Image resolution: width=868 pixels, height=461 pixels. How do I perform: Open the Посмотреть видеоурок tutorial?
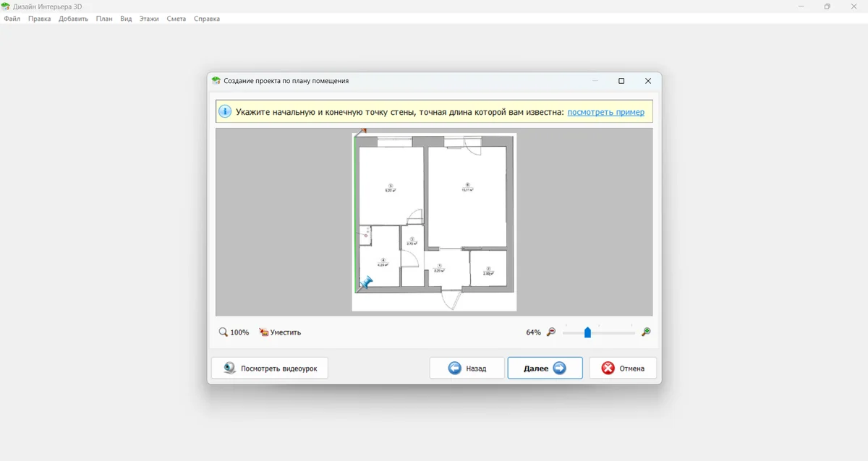(270, 369)
